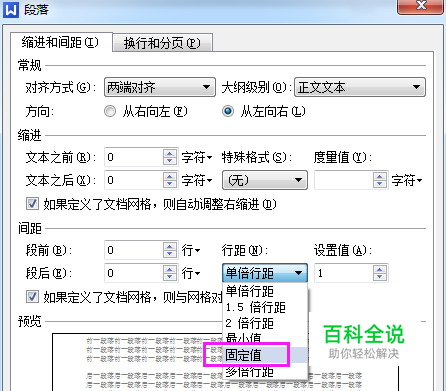The image size is (446, 391).
Task: Decrease the 文本之前 indent value
Action: [170, 161]
